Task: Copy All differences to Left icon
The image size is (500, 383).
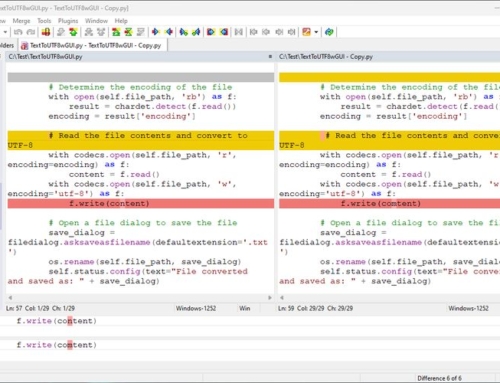Action: click(x=224, y=32)
